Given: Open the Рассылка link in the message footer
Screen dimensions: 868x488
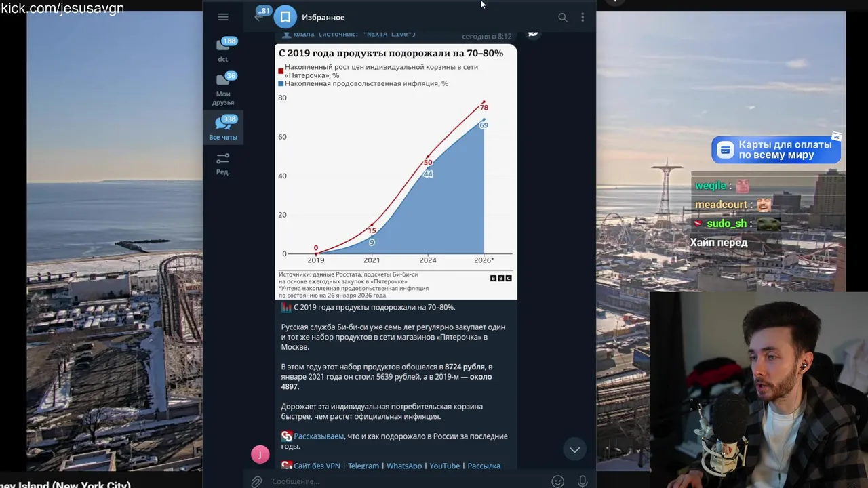Looking at the screenshot, I should [484, 466].
